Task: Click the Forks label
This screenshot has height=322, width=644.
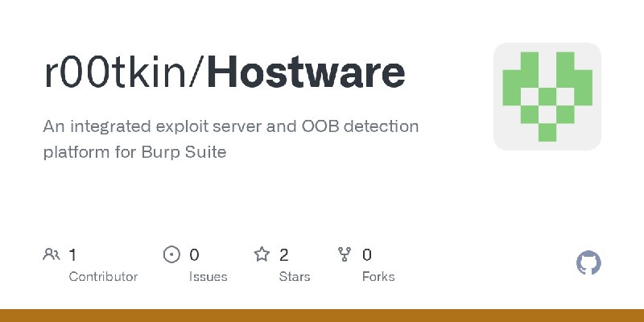Action: [x=378, y=277]
